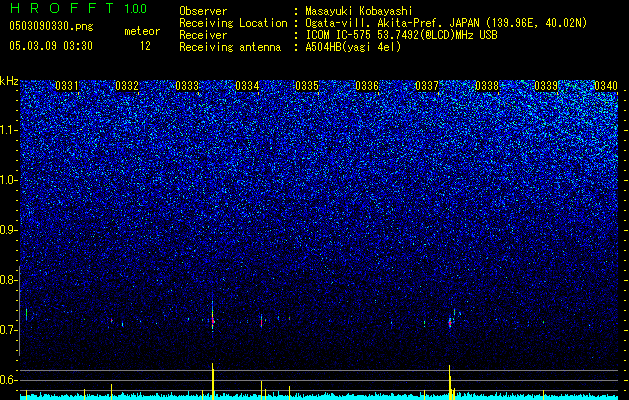The width and height of the screenshot is (629, 400).
Task: Click the red echo just after 0334
Action: click(x=262, y=321)
